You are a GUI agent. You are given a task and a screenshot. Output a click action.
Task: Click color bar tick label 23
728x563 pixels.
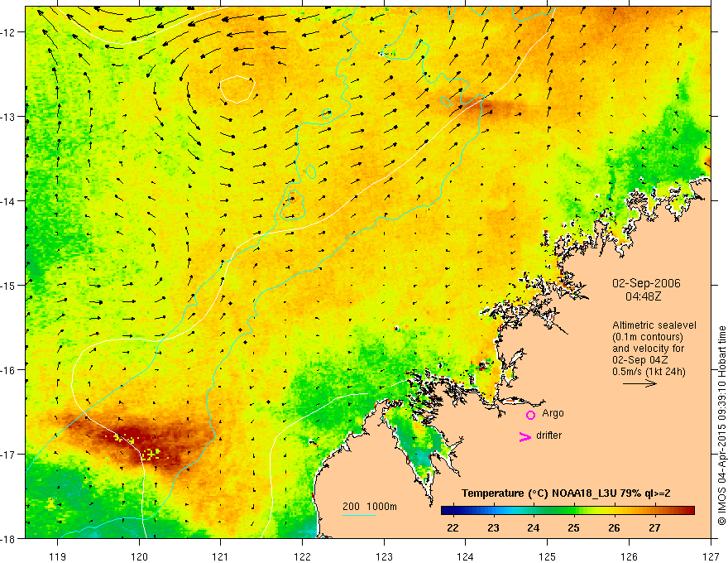[493, 528]
